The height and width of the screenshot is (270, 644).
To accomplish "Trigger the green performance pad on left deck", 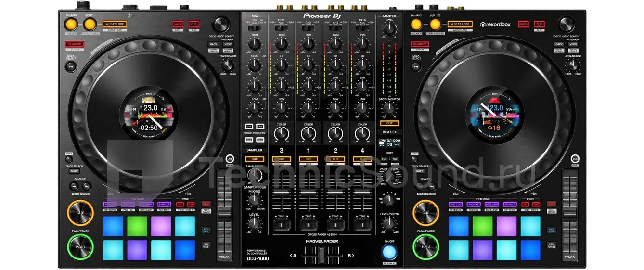I will (x=137, y=226).
